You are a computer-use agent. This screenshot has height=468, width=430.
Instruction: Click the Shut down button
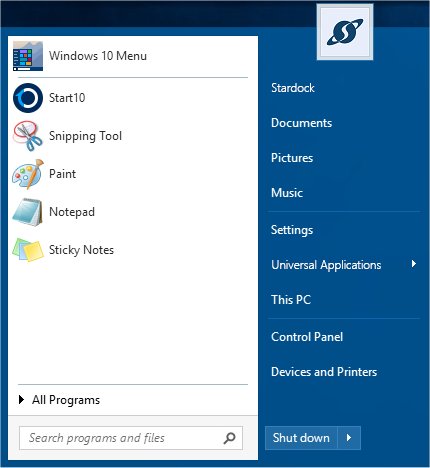point(301,438)
